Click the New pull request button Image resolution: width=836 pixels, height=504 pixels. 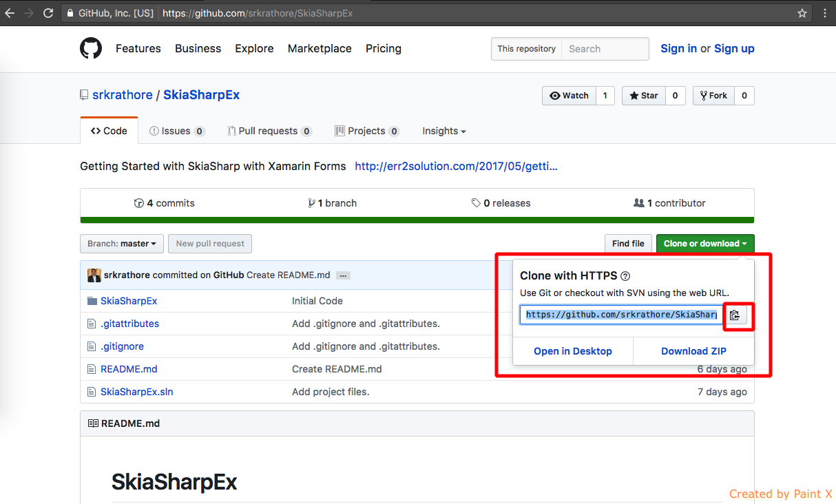click(x=210, y=244)
